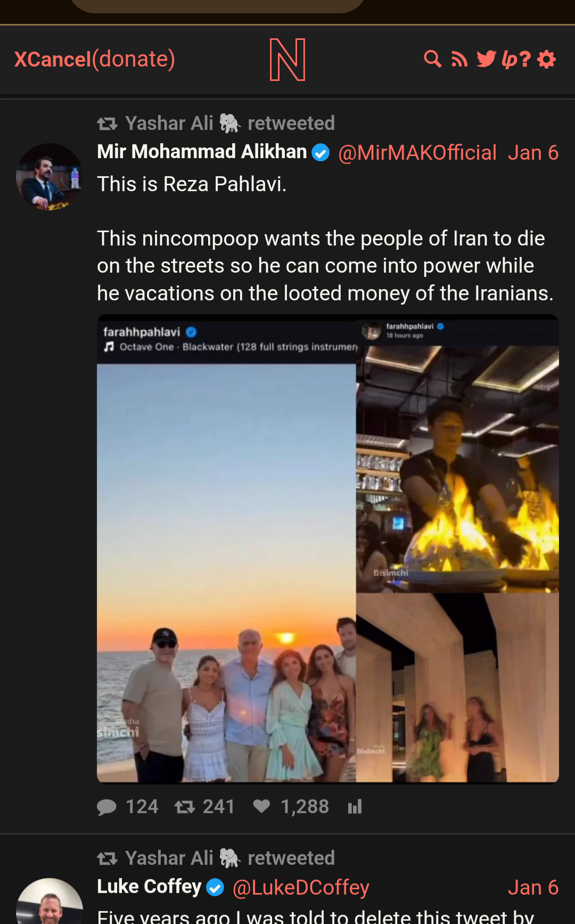Open the preferences gear icon
Screen dimensions: 575x924
pyautogui.click(x=547, y=59)
